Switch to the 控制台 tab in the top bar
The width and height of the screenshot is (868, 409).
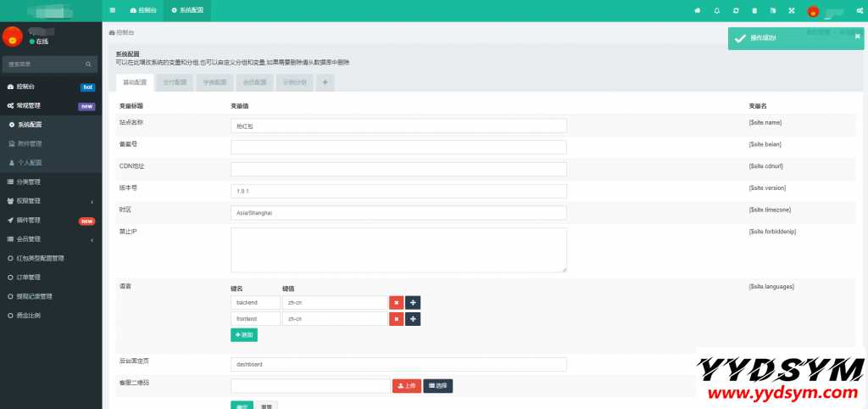tap(143, 10)
